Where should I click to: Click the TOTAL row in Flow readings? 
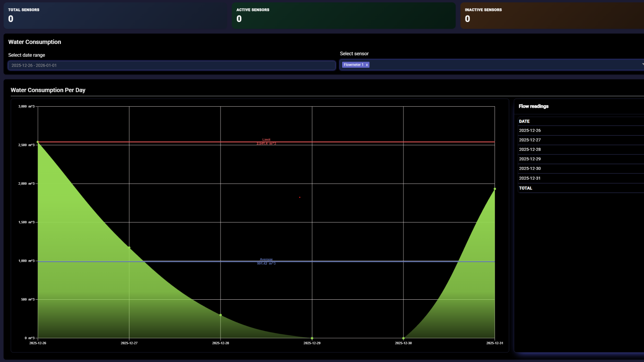[526, 188]
